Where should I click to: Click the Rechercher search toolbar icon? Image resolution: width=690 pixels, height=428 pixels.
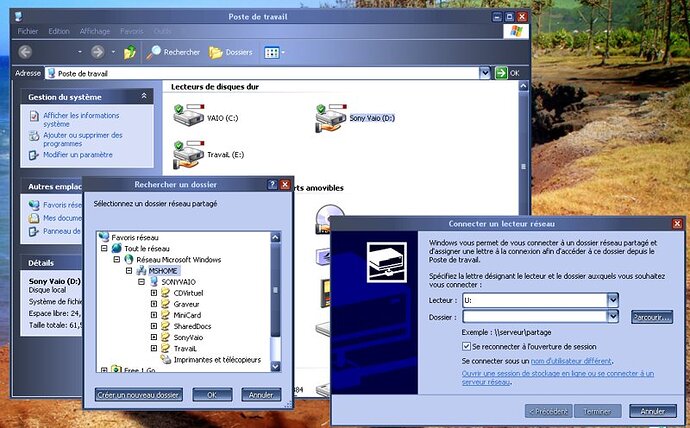click(x=156, y=52)
